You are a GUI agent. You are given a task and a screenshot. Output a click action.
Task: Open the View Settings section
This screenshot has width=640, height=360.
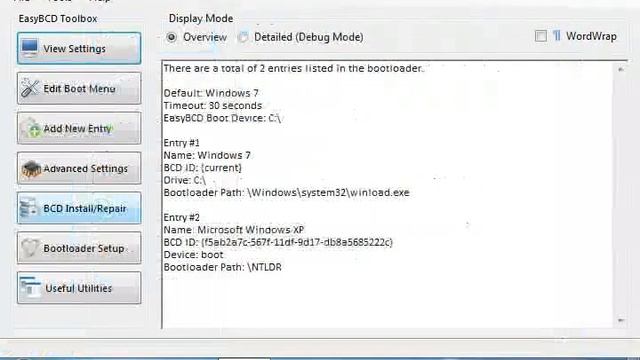click(x=79, y=49)
